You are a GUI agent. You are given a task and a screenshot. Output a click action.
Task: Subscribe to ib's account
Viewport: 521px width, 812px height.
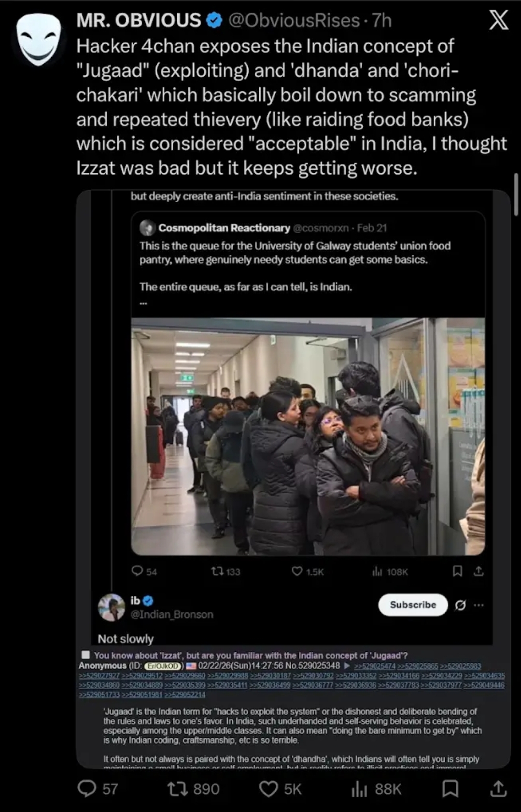(x=413, y=605)
